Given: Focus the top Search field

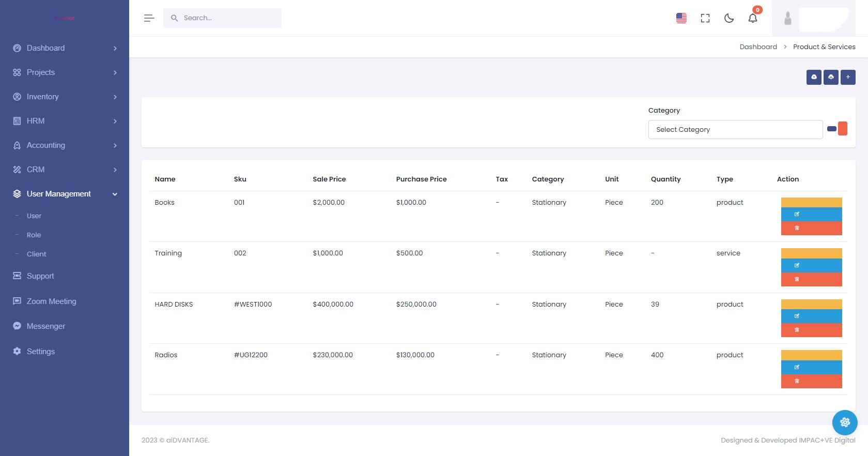Looking at the screenshot, I should coord(227,18).
